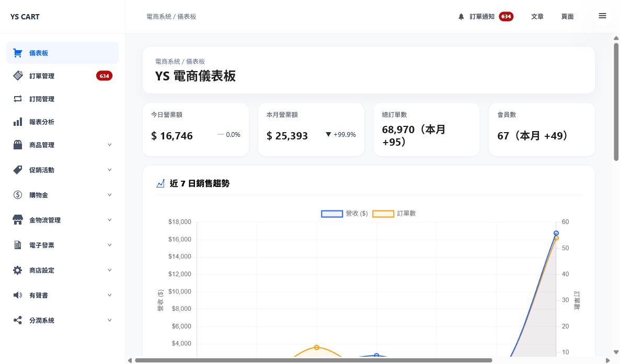Click the top bar 電商系統 / 儀表板 breadcrumb
The width and height of the screenshot is (620, 364).
(x=171, y=17)
